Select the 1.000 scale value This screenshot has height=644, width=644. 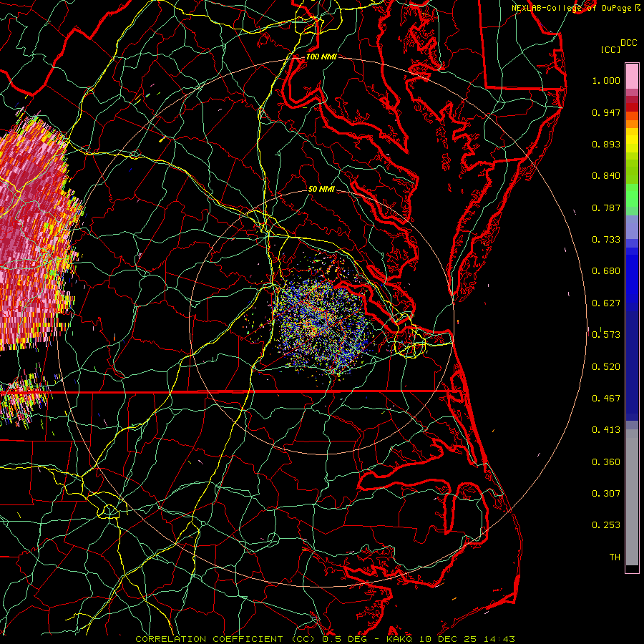(606, 80)
